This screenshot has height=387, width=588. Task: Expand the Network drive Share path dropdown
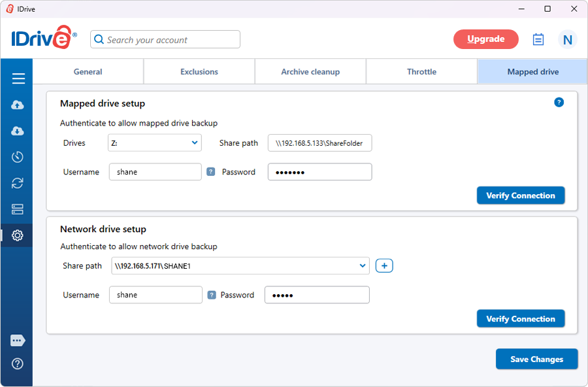tap(363, 265)
